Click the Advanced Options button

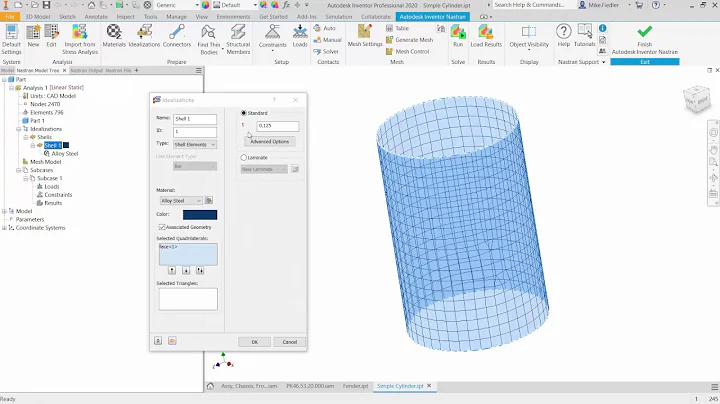pyautogui.click(x=270, y=141)
